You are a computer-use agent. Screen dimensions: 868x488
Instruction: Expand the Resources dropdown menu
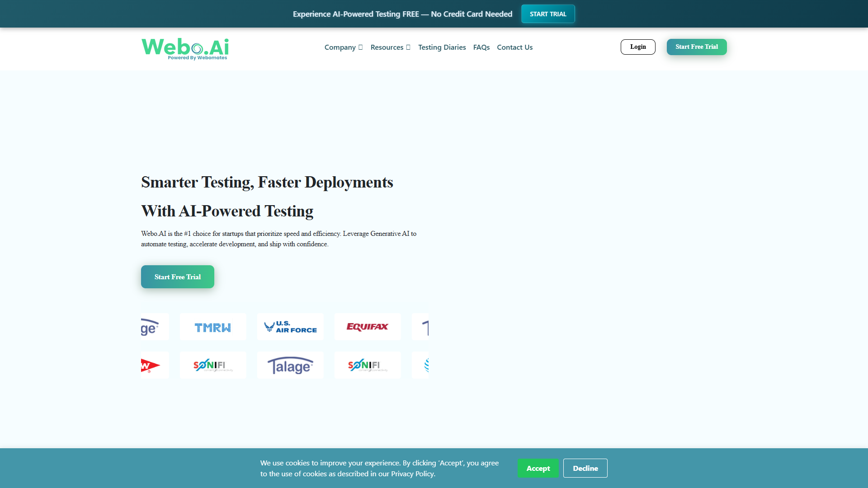pyautogui.click(x=391, y=47)
